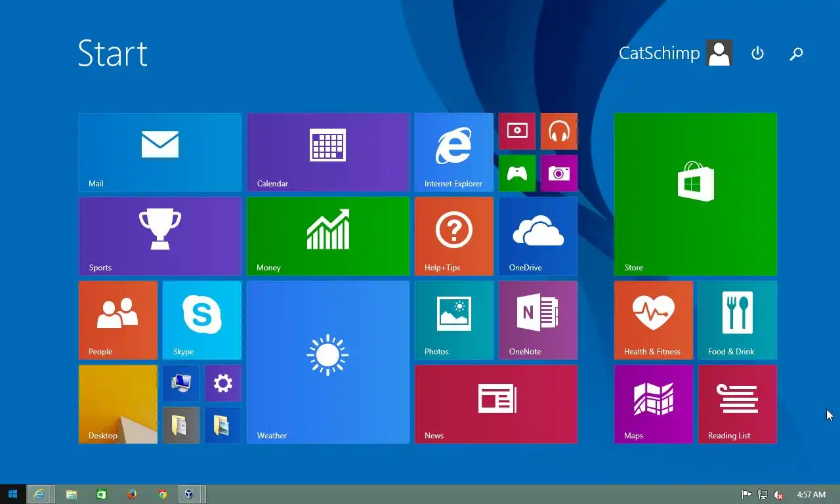
Task: Open the Photos tile
Action: coord(454,320)
